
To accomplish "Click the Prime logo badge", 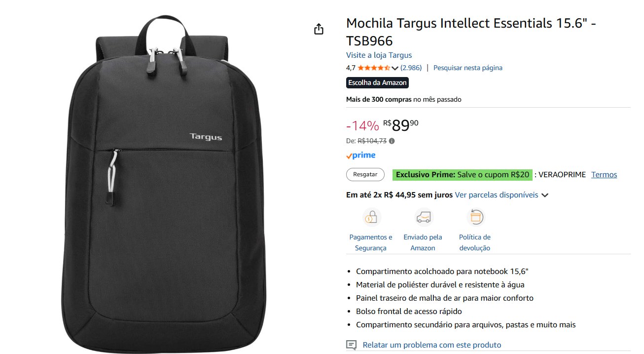I will point(361,156).
